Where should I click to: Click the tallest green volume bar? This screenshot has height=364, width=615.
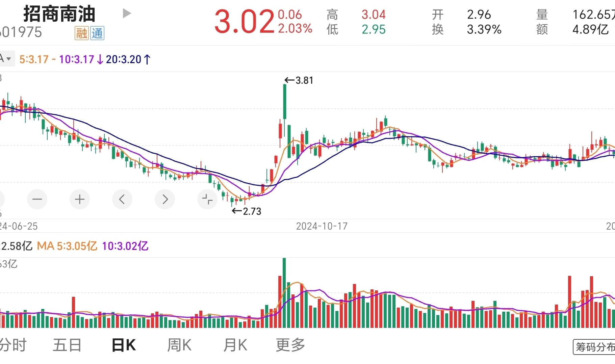click(x=284, y=293)
